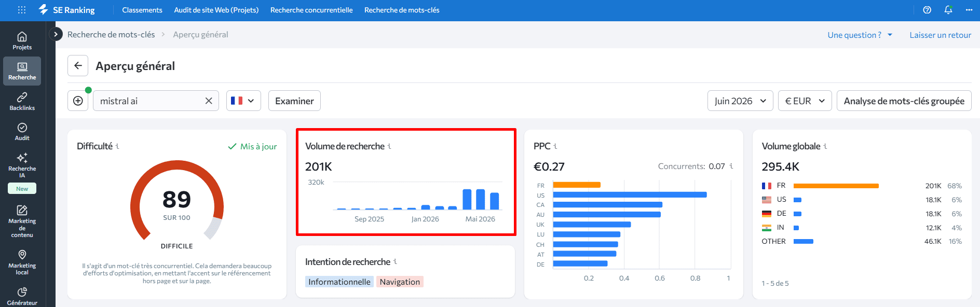Click the IN row in Volume globale
The height and width of the screenshot is (307, 980).
(862, 228)
